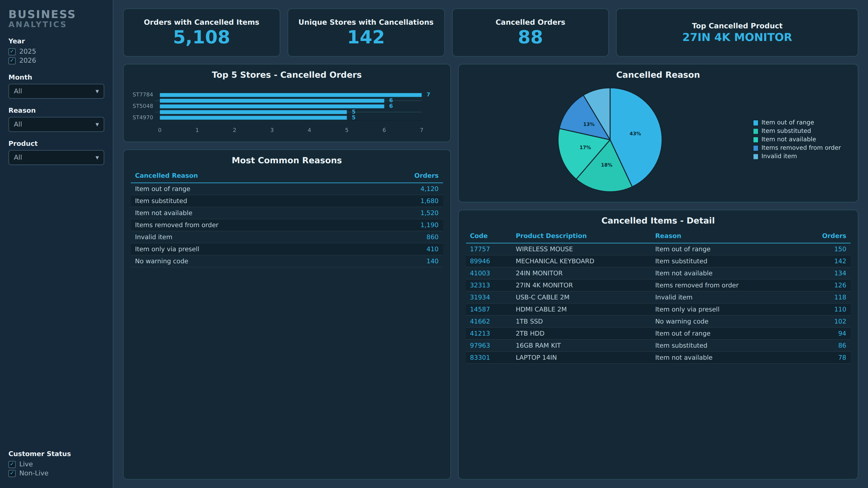Image resolution: width=868 pixels, height=488 pixels.
Task: Uncheck the 2025 year checkbox
Action: click(x=12, y=52)
